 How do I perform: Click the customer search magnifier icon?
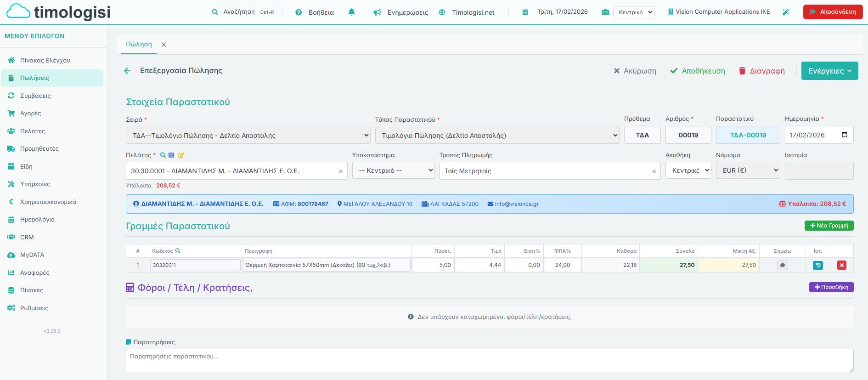(163, 155)
